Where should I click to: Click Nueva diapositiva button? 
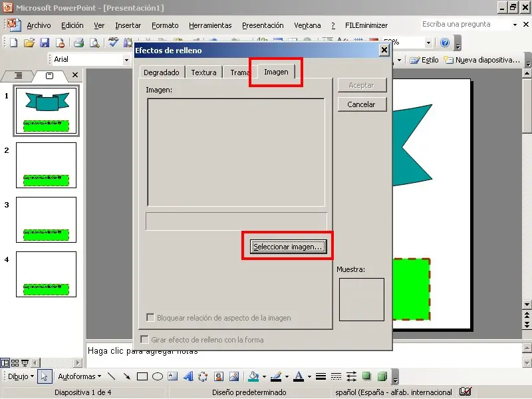[481, 60]
